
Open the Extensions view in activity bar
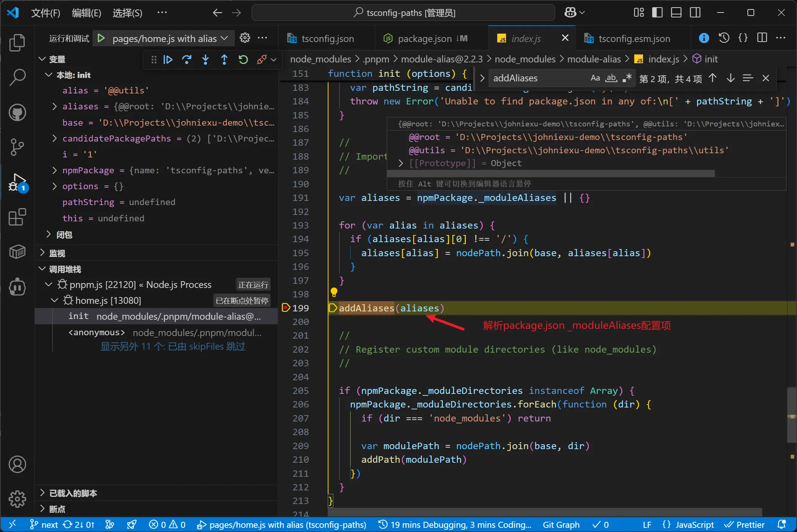(x=17, y=217)
